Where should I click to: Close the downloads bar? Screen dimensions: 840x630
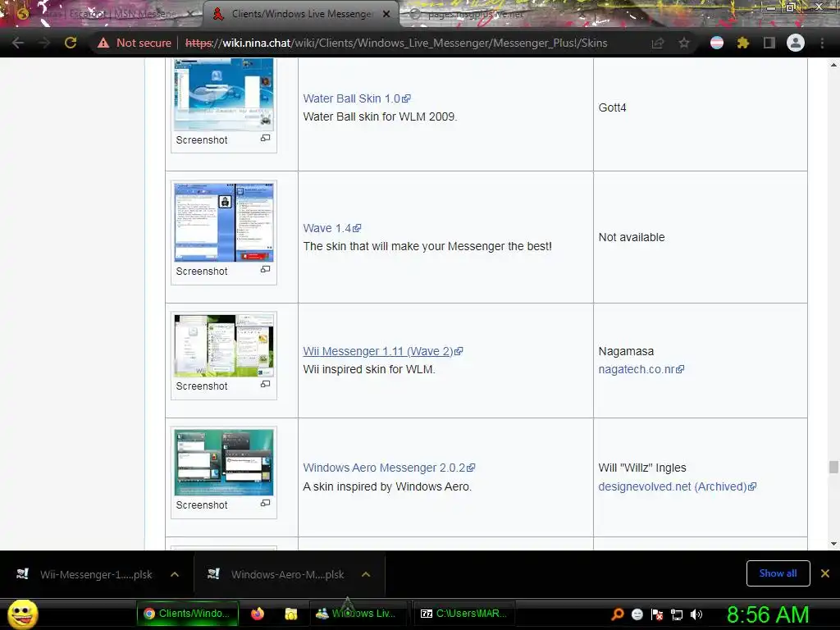(x=825, y=573)
